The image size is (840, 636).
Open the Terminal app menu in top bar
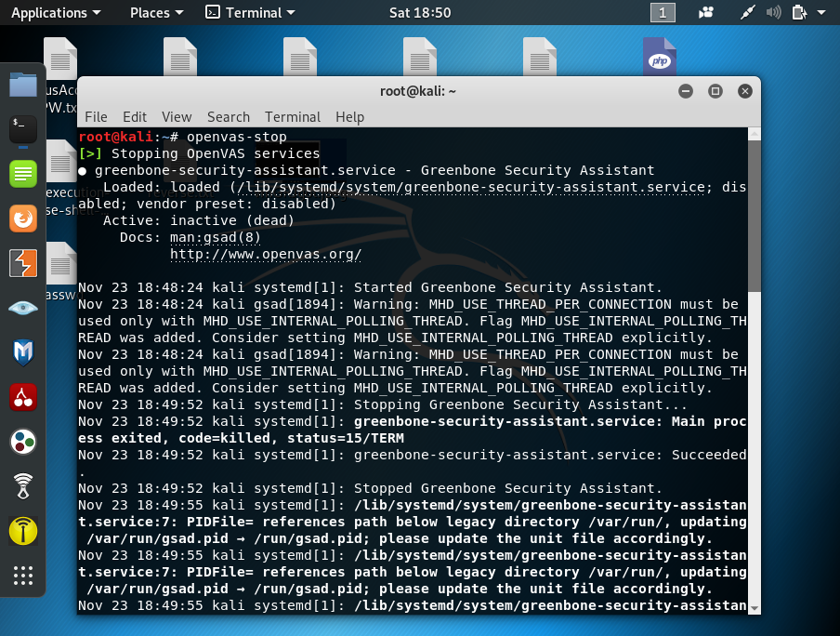tap(250, 13)
